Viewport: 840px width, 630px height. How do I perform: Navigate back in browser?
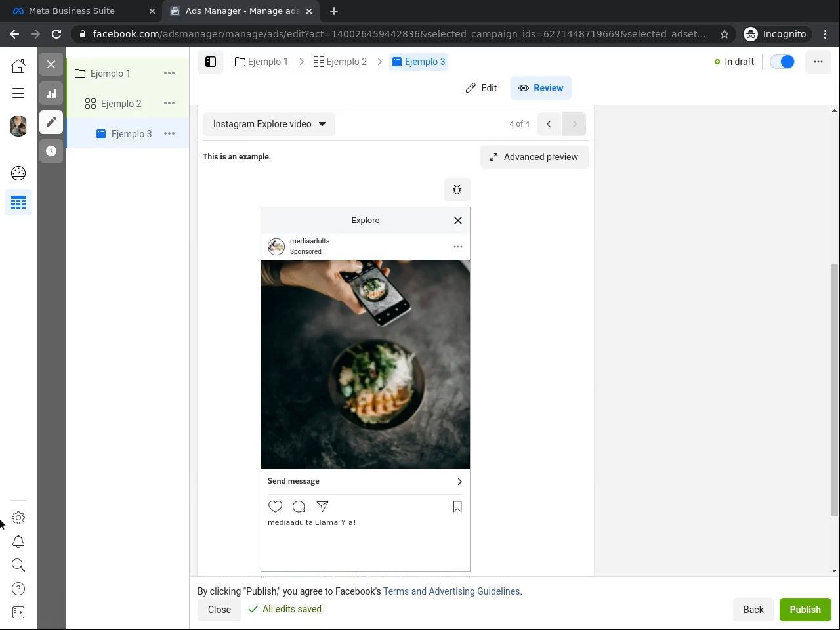coord(14,34)
